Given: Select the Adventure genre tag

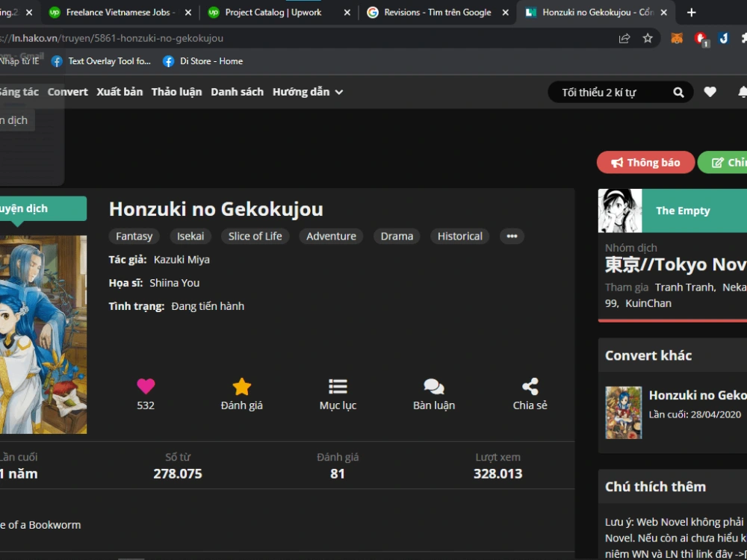Looking at the screenshot, I should tap(331, 236).
